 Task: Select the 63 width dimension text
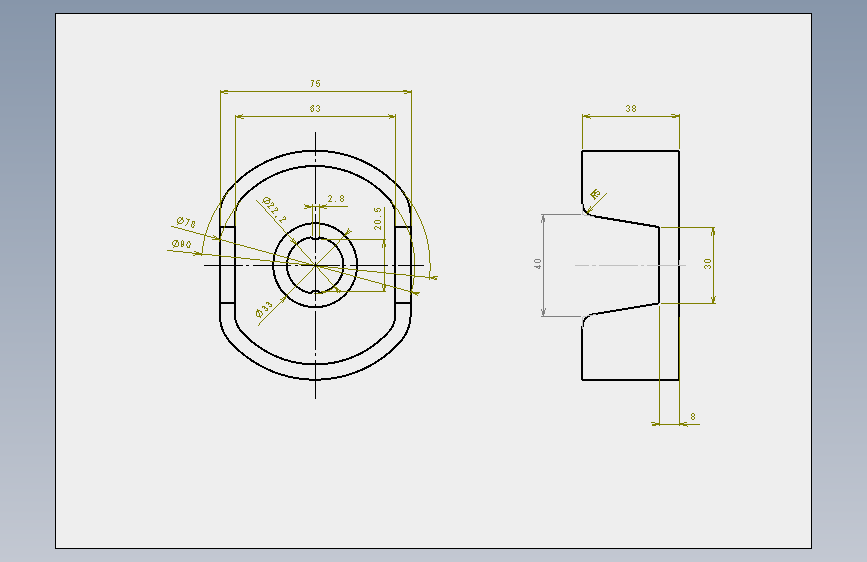tap(315, 108)
